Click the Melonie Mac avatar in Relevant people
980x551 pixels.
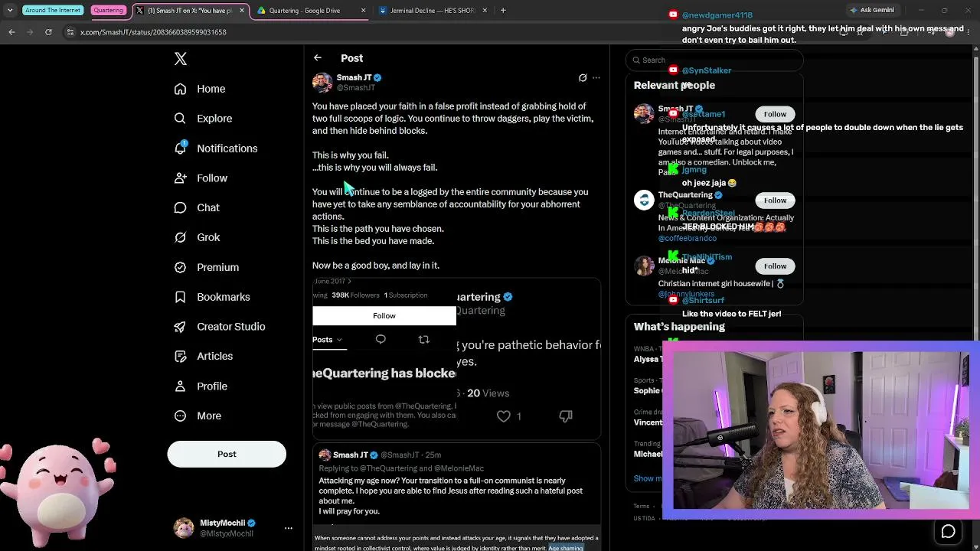644,266
